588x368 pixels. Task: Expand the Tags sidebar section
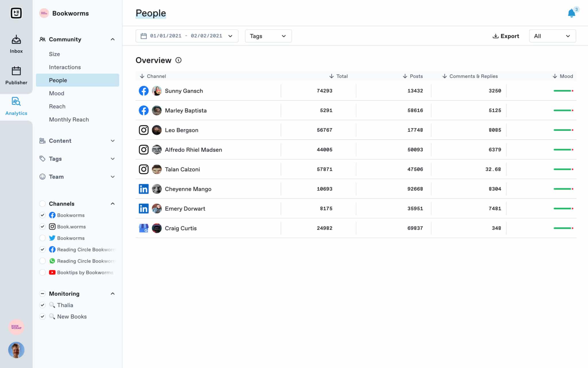[x=113, y=159]
